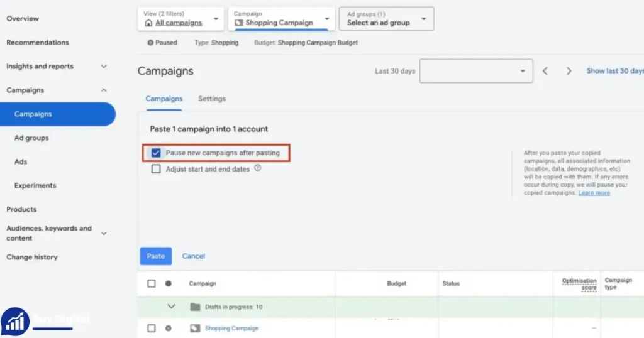Click Show last 30 days link
Screen dimensions: 644x338
615,71
